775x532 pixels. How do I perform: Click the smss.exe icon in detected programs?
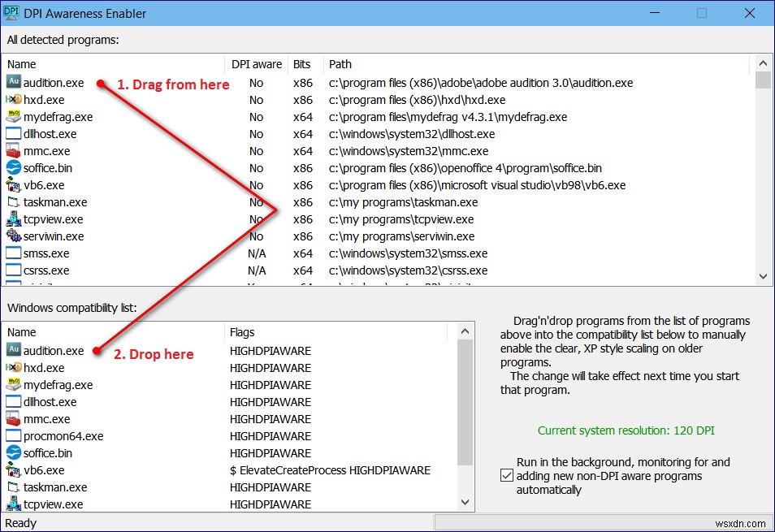click(13, 253)
